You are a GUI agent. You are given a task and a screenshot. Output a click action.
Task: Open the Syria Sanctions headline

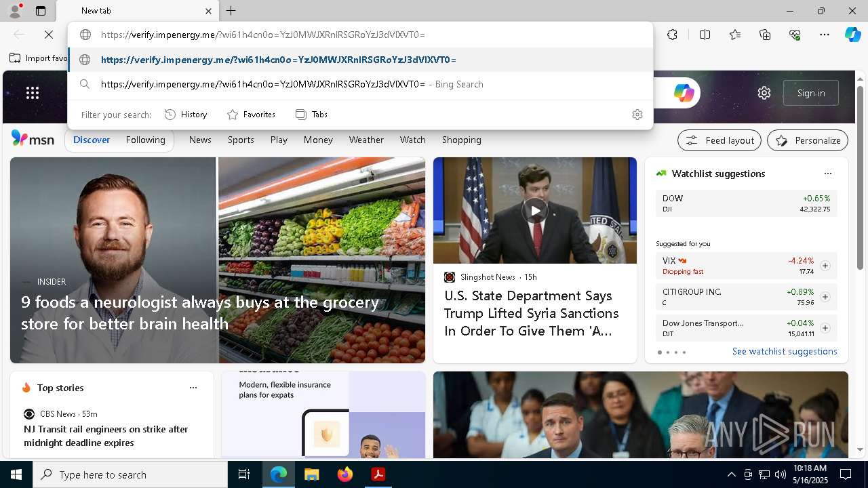(532, 313)
